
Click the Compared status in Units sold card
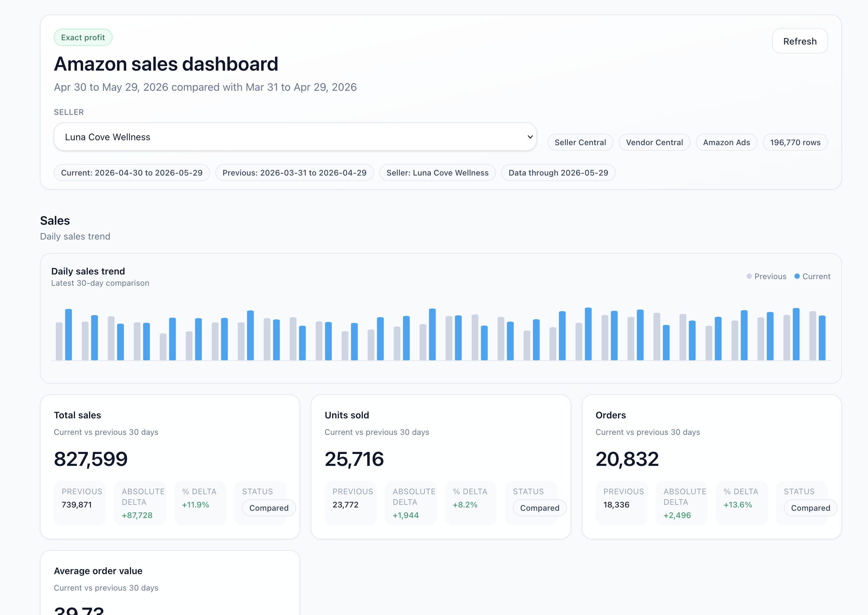(x=540, y=508)
